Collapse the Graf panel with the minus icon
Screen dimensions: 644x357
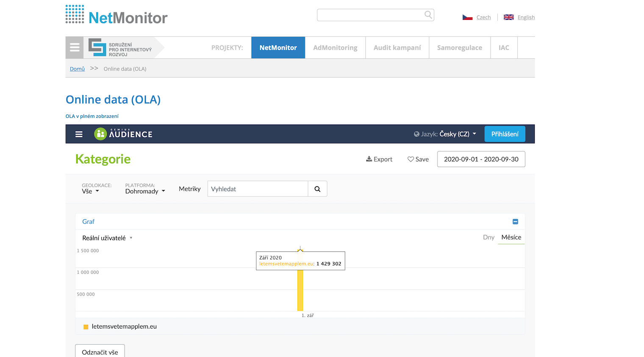click(515, 222)
